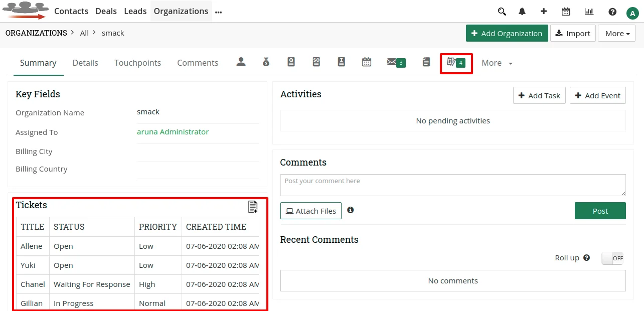The height and width of the screenshot is (311, 644).
Task: Select the Emails envelope icon showing count 3
Action: click(x=396, y=62)
